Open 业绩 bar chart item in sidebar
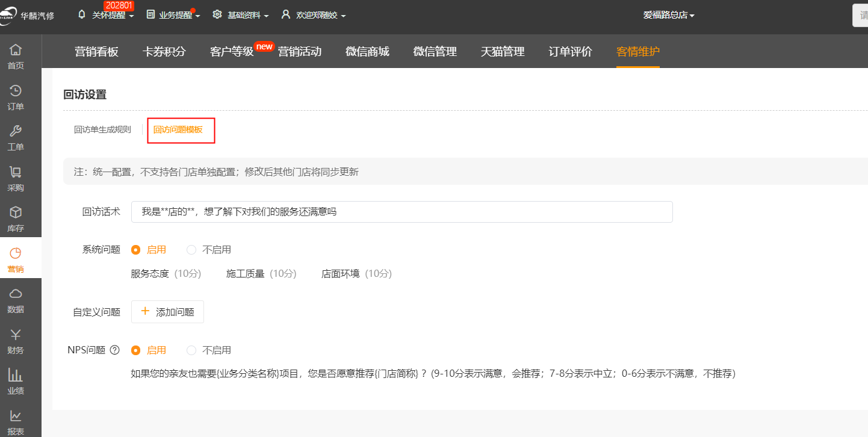This screenshot has width=868, height=437. tap(16, 382)
